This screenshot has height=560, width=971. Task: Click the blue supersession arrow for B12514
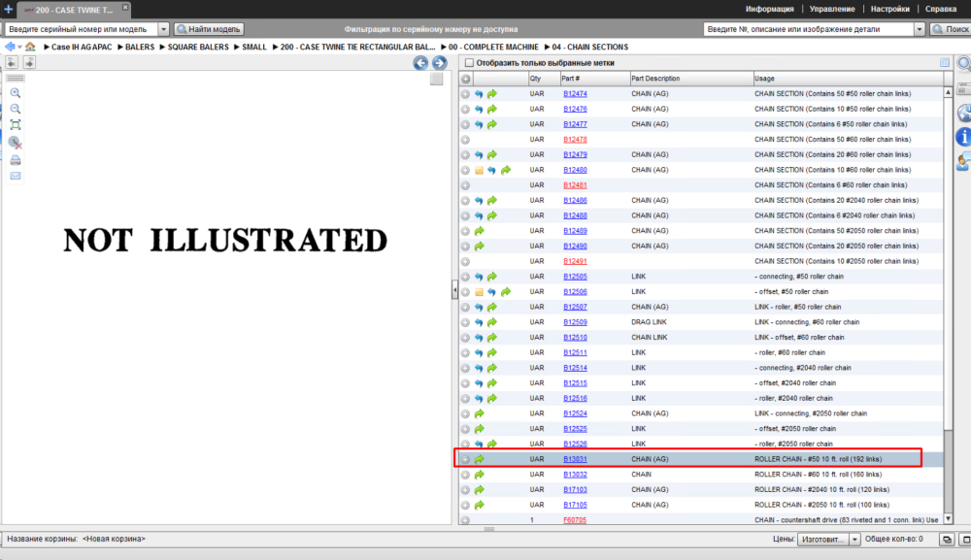(479, 368)
